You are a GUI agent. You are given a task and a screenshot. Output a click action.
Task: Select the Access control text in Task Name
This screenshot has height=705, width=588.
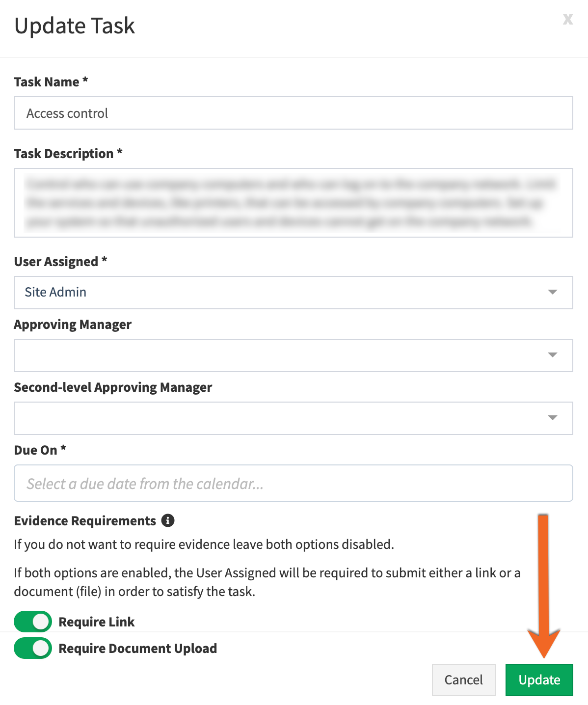point(67,113)
